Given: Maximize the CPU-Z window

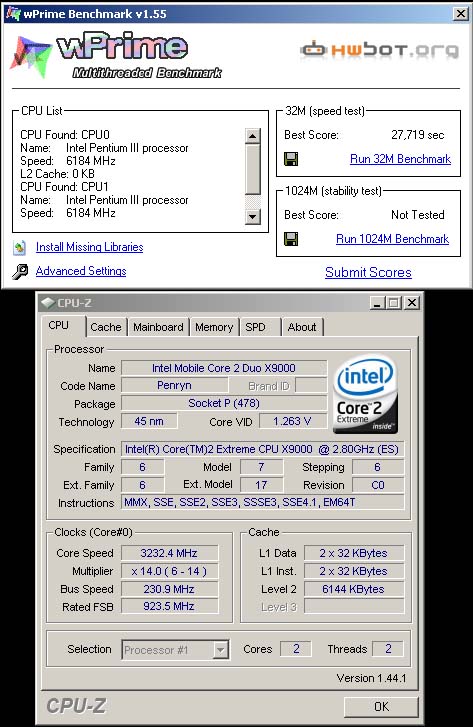Looking at the screenshot, I should [394, 303].
